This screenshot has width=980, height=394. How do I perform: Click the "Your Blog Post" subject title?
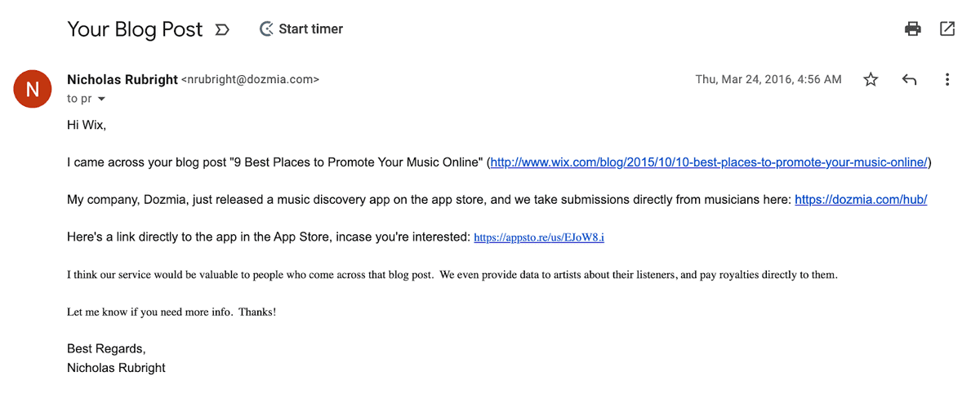click(135, 29)
